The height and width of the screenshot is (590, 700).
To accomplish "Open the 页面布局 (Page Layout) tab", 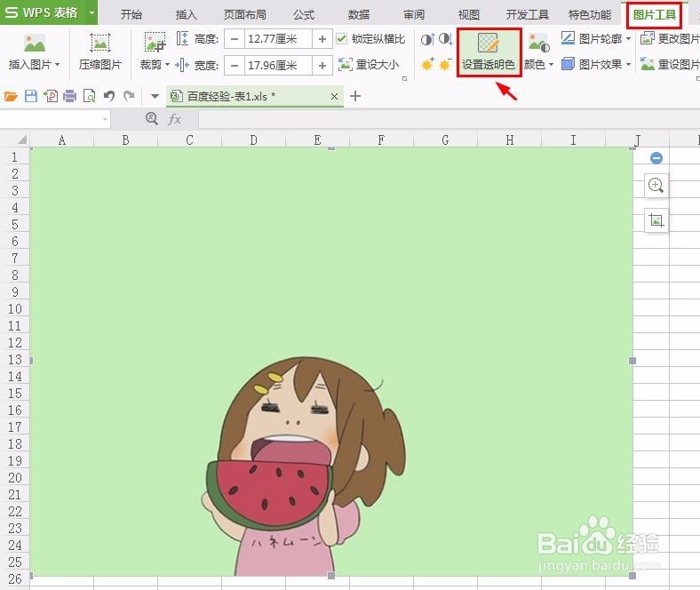I will pos(244,15).
